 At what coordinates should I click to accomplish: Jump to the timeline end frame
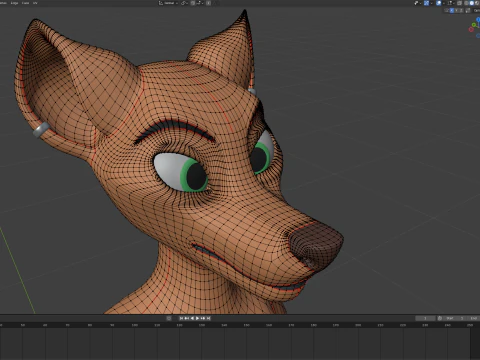point(208,318)
